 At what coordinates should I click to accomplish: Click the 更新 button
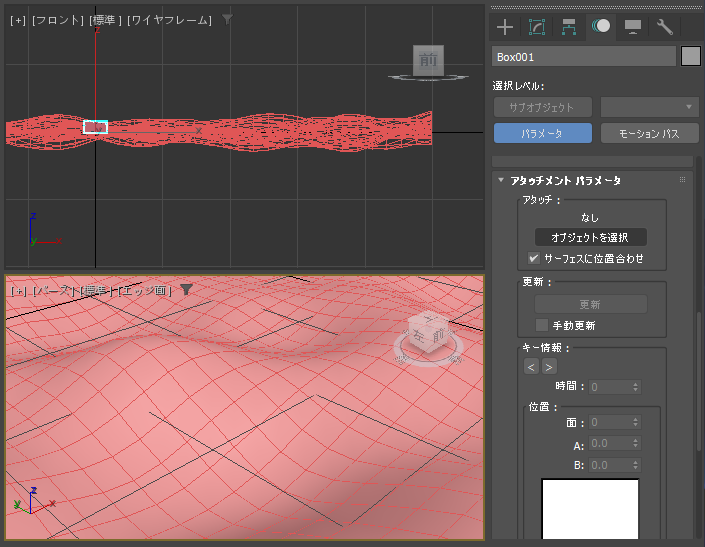tap(590, 304)
